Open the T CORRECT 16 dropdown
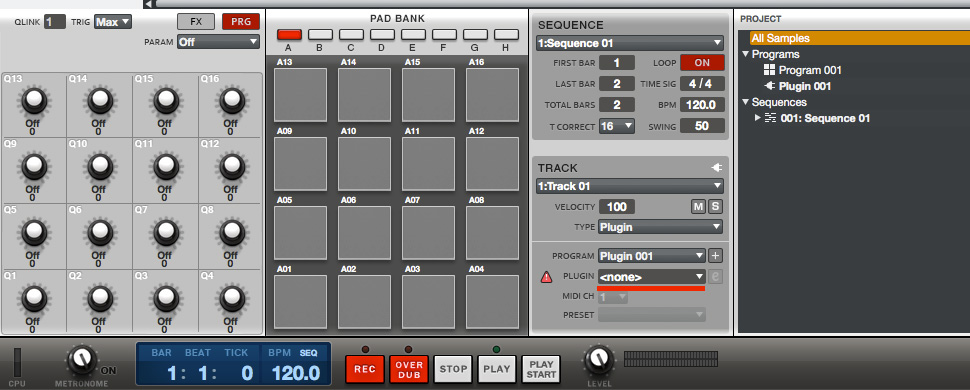 click(x=617, y=126)
